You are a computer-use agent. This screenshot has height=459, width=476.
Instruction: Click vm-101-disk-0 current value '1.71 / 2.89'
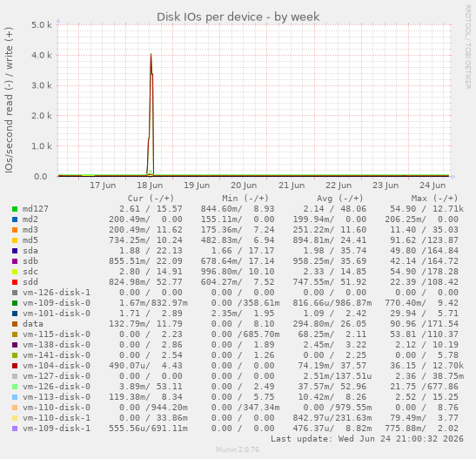pos(151,314)
